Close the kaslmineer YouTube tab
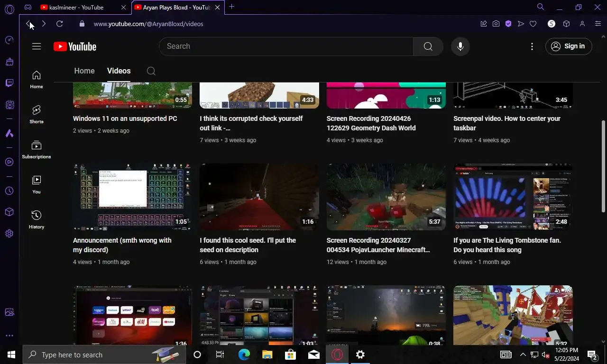The height and width of the screenshot is (364, 607). point(124,7)
